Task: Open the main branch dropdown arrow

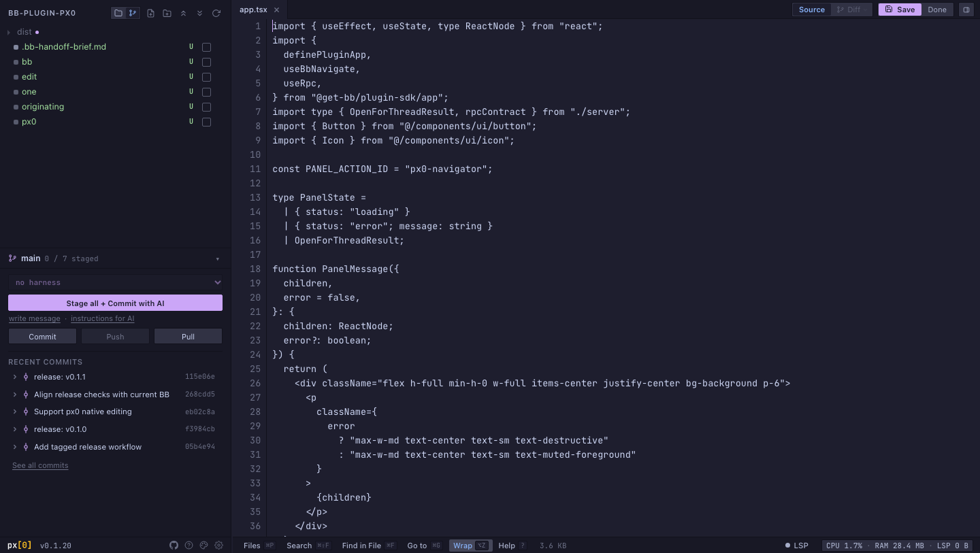Action: click(218, 258)
